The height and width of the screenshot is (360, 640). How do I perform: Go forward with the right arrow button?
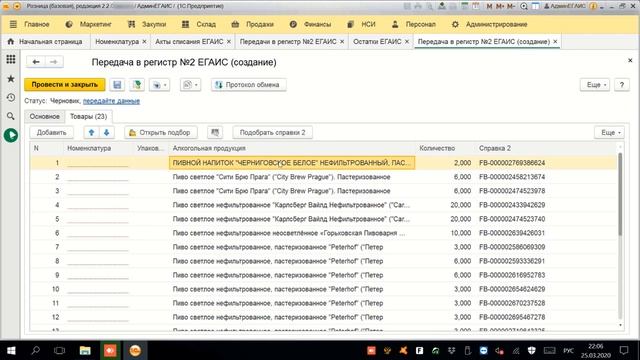(53, 62)
